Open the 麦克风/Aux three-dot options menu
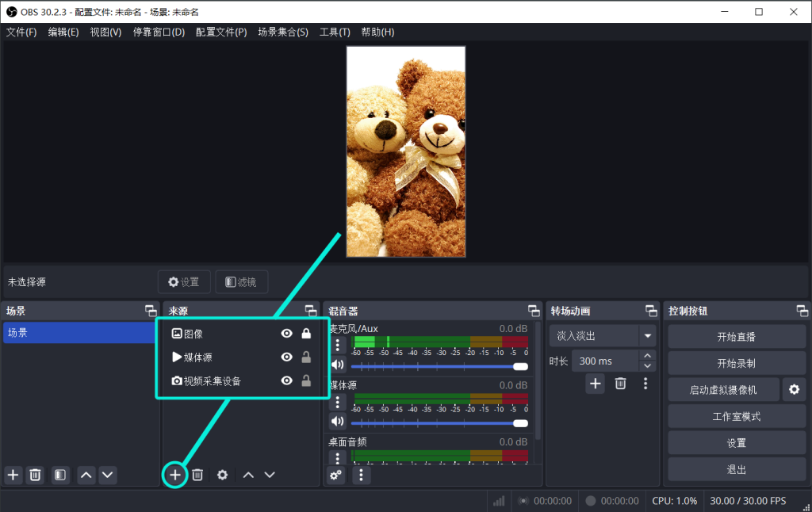This screenshot has height=512, width=812. coord(338,345)
